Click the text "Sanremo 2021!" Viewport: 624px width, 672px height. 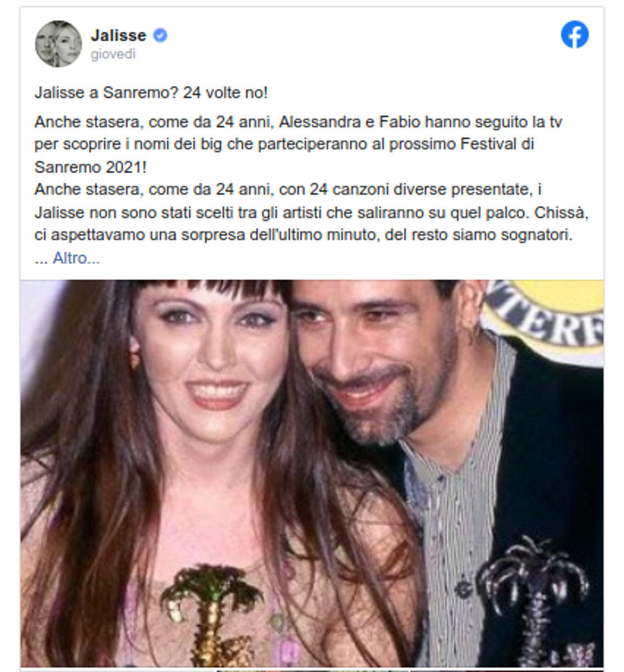90,167
